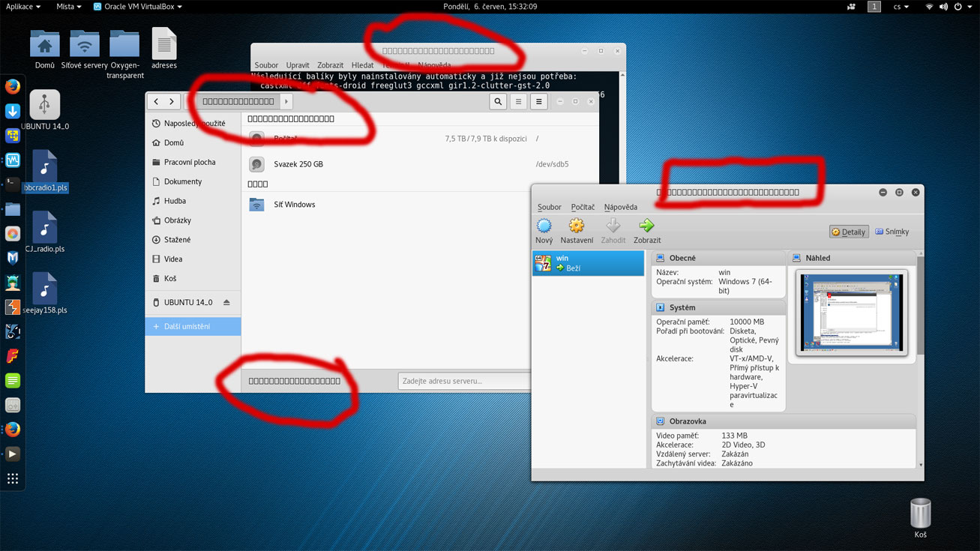Open 'Síťové servery' desktop icon
Screen dimensions: 980x551
point(85,49)
